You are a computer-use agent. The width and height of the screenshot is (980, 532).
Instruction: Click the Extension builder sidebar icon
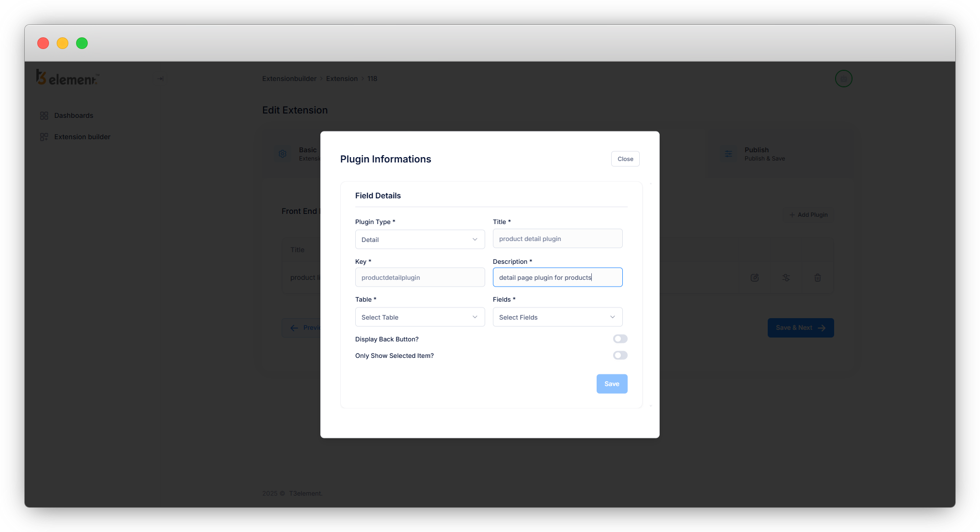(44, 137)
